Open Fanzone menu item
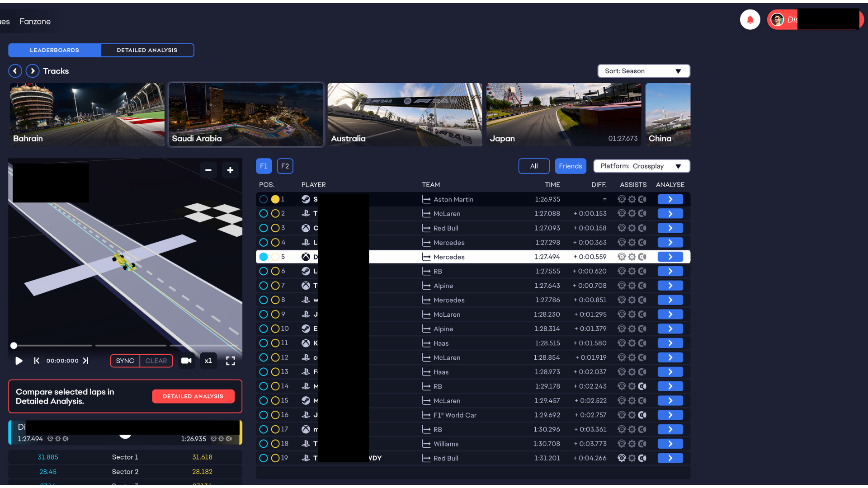 pyautogui.click(x=35, y=21)
